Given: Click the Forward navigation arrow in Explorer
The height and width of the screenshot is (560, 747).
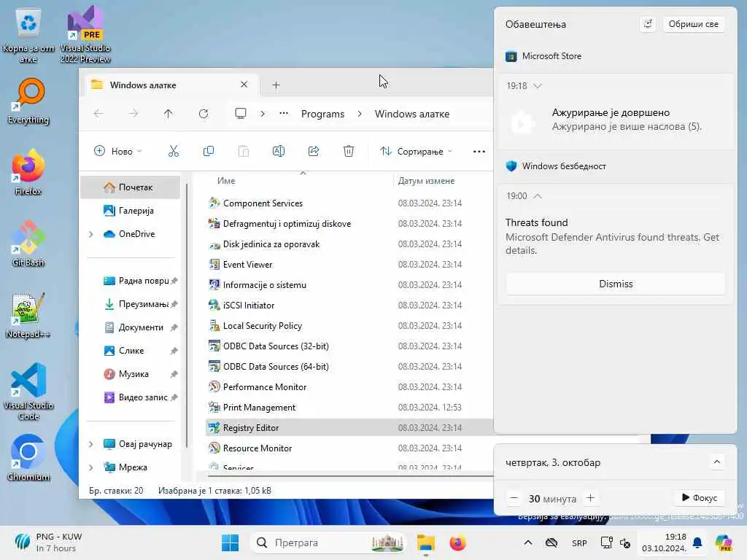Looking at the screenshot, I should point(133,114).
